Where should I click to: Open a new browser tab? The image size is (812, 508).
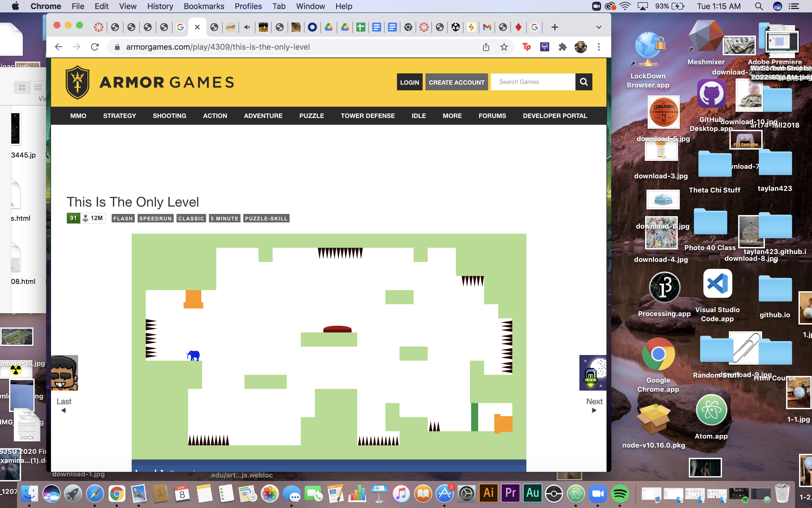(555, 27)
